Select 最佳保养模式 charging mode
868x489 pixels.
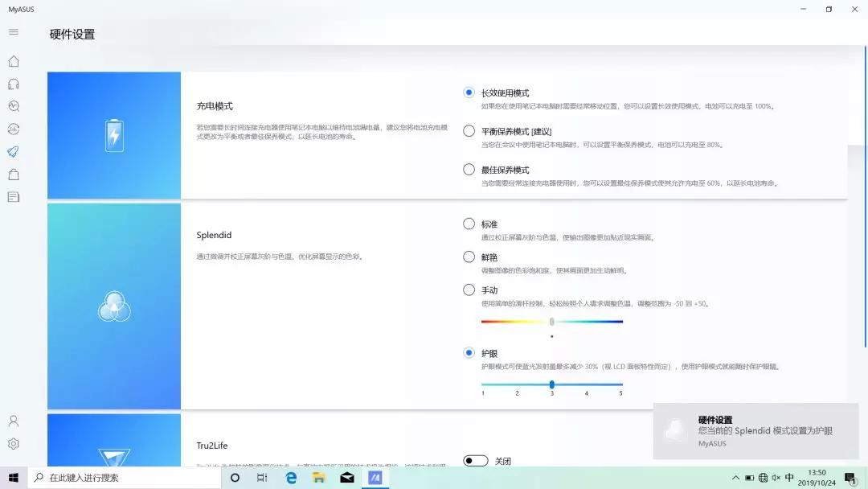click(469, 170)
